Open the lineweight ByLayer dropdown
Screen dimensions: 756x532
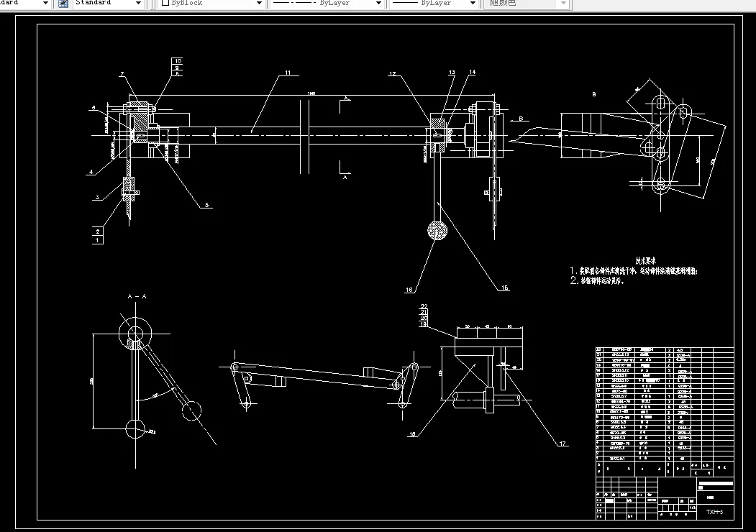[473, 3]
